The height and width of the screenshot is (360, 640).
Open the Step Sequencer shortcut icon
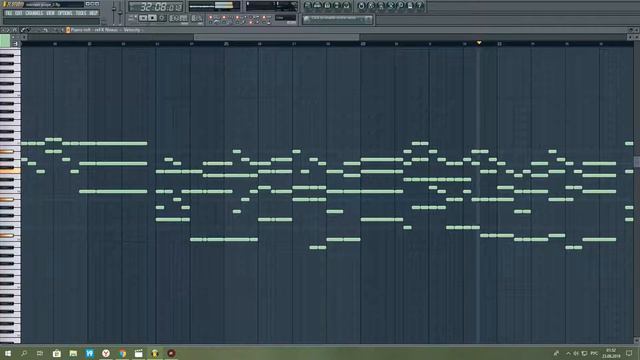tap(317, 5)
